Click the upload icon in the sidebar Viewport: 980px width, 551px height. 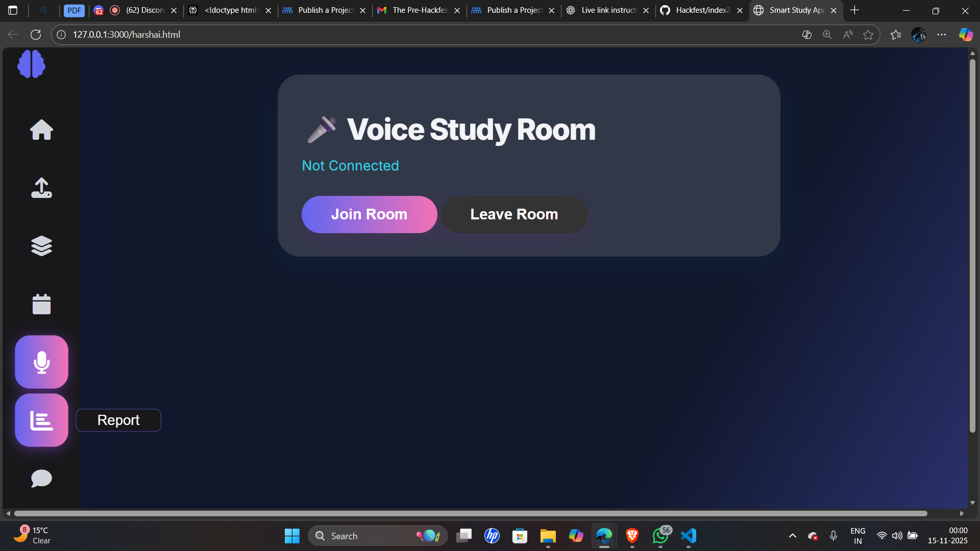click(41, 188)
